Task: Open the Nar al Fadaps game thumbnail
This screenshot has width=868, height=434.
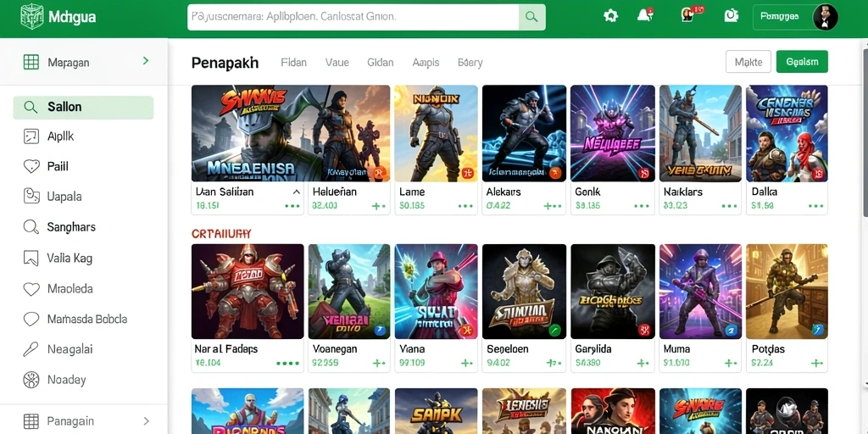Action: click(248, 292)
